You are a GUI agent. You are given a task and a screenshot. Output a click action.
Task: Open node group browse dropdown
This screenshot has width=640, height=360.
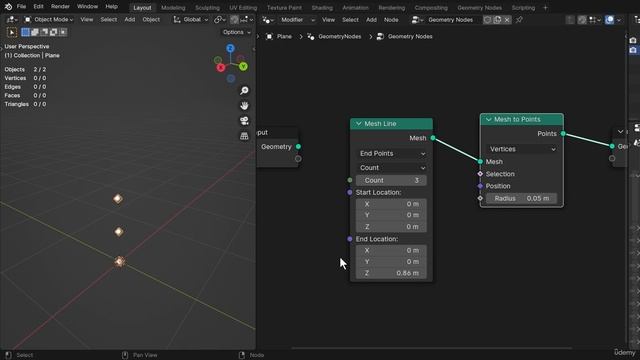point(417,20)
